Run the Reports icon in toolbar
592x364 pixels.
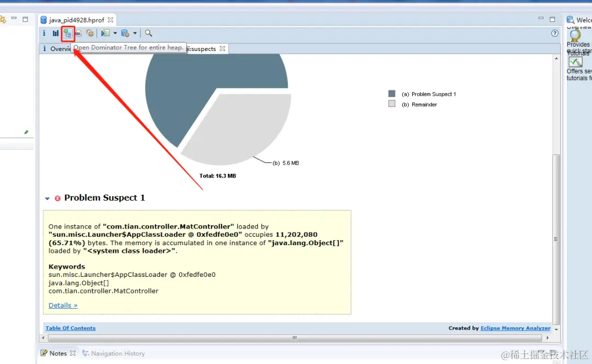click(105, 33)
